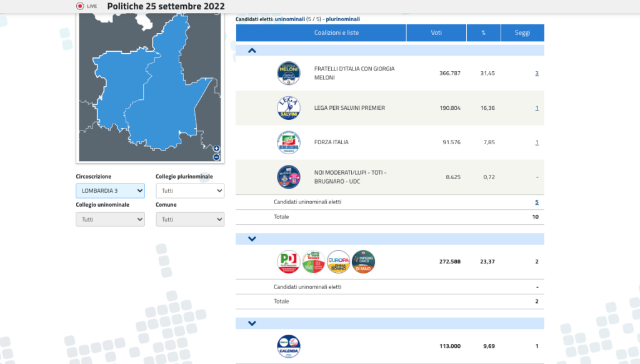Click the +Europa Emma Bonino logo
640x364 pixels.
tap(338, 262)
